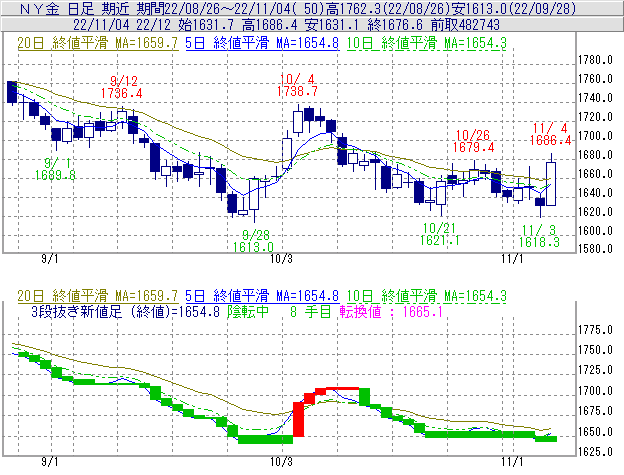Click the 8 手目 count text
The width and height of the screenshot is (624, 475).
311,311
